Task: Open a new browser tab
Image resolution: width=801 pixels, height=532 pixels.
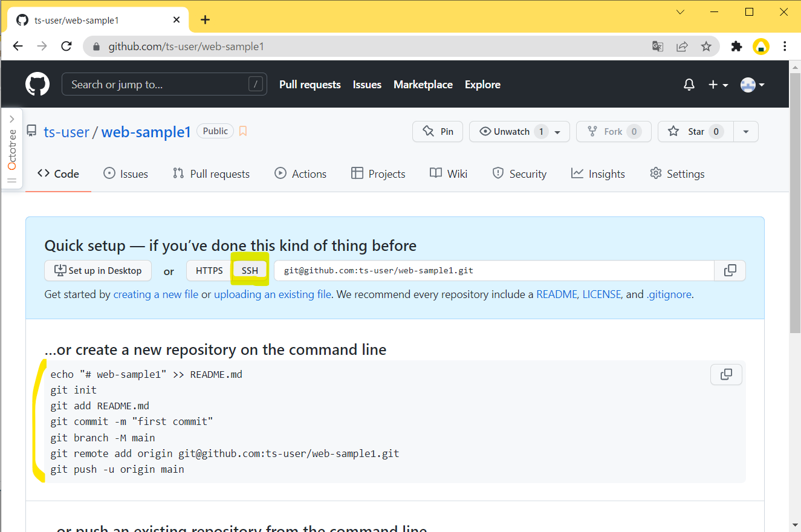Action: coord(205,20)
